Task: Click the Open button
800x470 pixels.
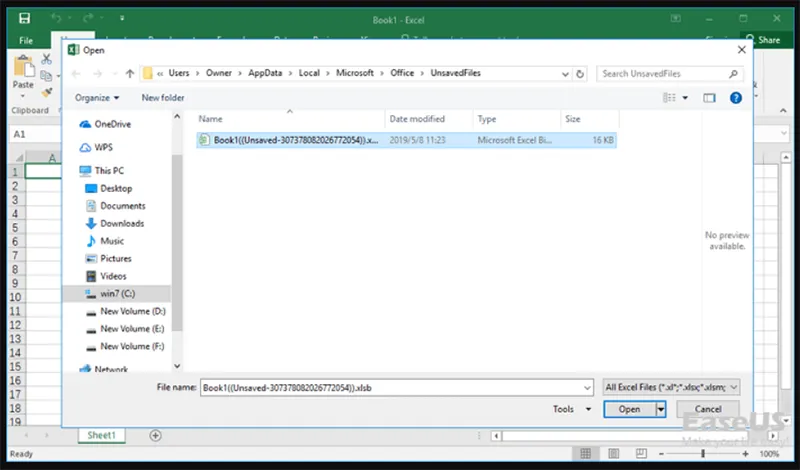Action: point(630,409)
